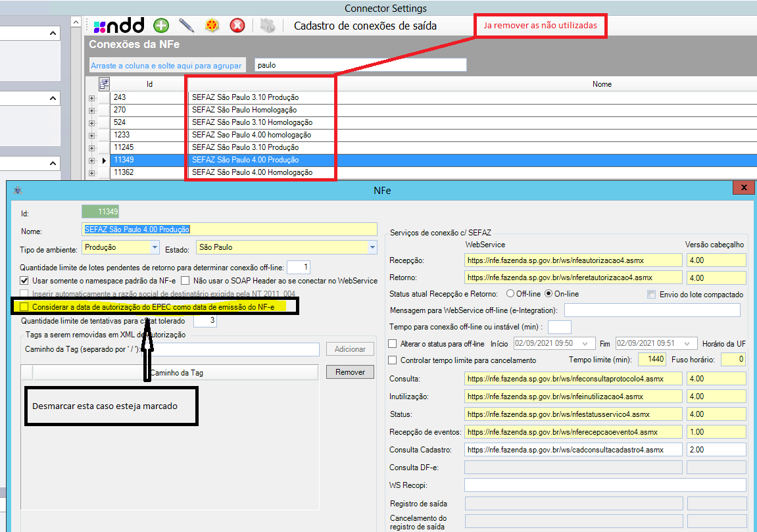757x532 pixels.
Task: Click the greyed-out folder icon in toolbar
Action: pyautogui.click(x=266, y=26)
